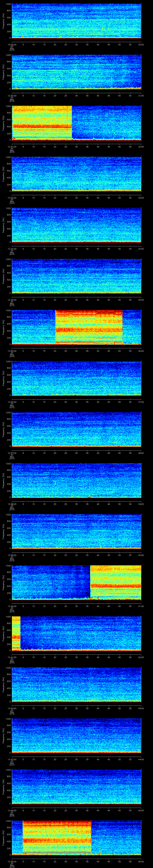Select the short burst at start of 12:41:00 spectrogram

16,633
